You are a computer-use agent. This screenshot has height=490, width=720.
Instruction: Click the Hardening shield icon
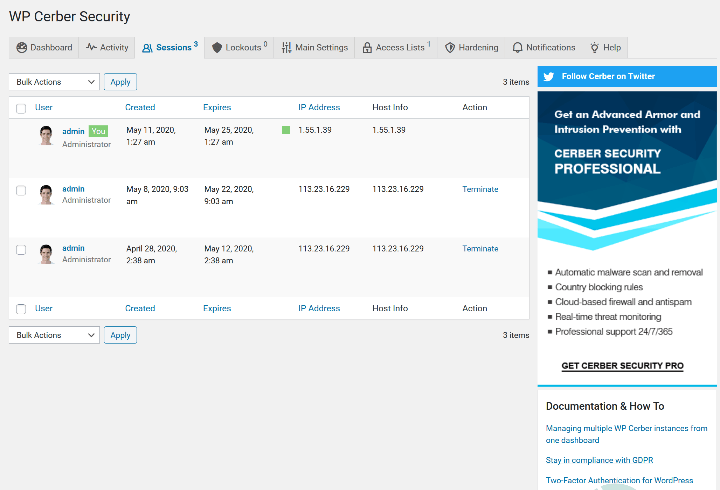[450, 47]
